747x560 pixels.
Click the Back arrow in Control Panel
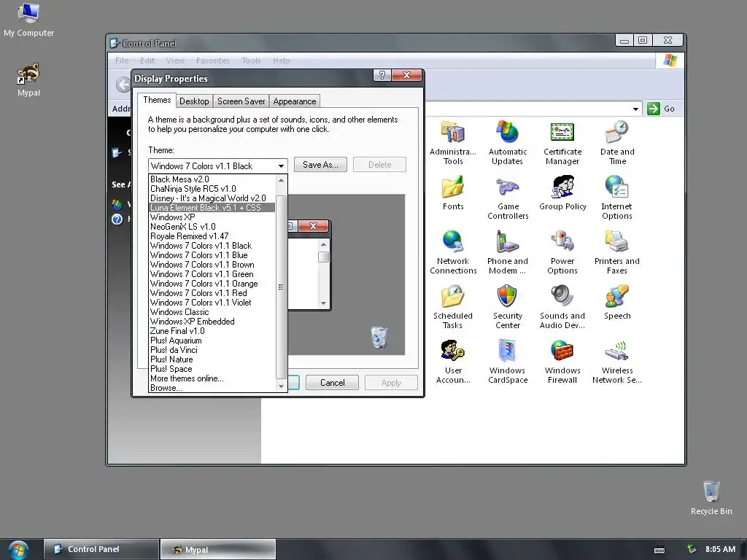pyautogui.click(x=123, y=85)
